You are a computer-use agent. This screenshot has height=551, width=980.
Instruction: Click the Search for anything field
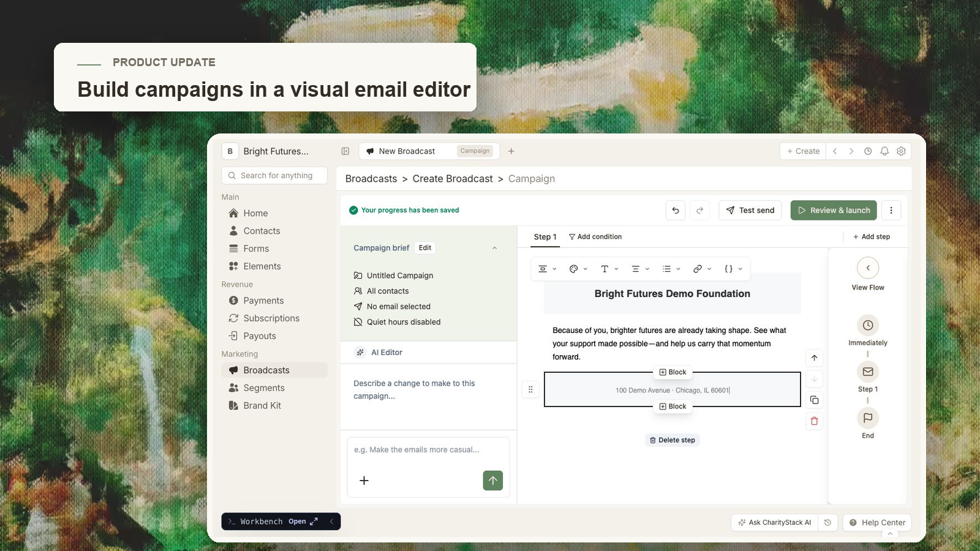click(x=274, y=176)
